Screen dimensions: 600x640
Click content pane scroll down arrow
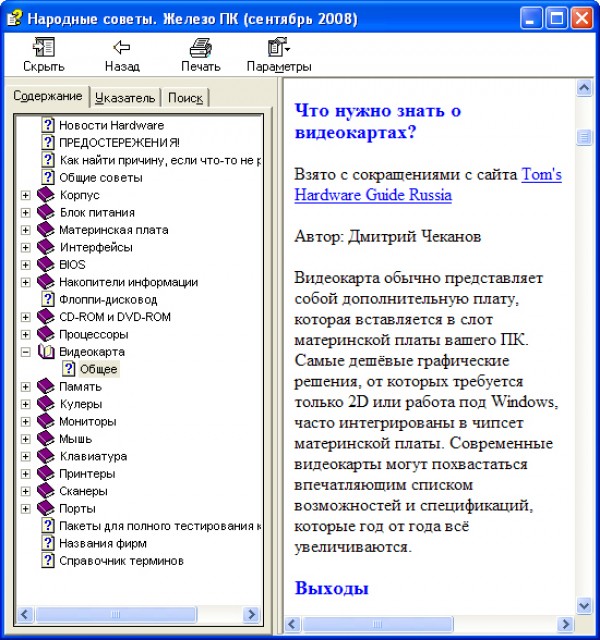(584, 605)
